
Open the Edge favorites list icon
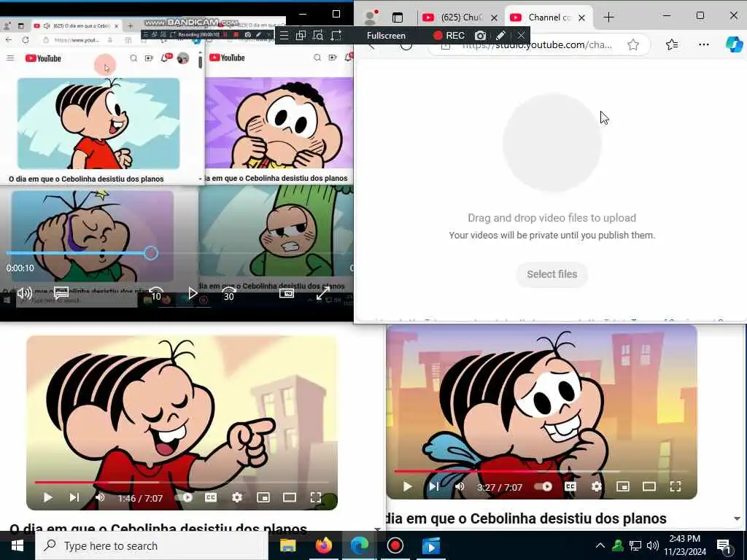point(672,44)
